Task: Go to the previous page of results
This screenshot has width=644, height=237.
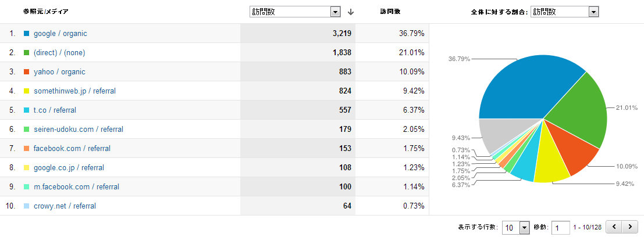Action: pyautogui.click(x=614, y=227)
